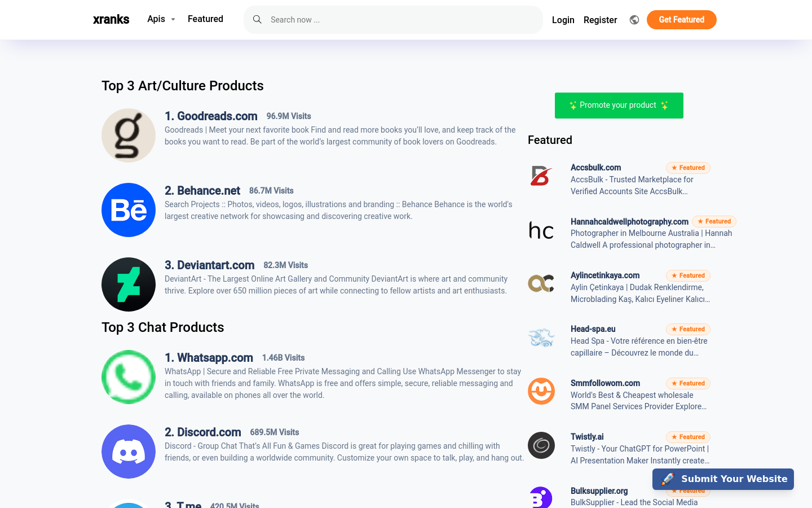The height and width of the screenshot is (508, 812).
Task: Click the Twistly description snippet
Action: point(640,455)
